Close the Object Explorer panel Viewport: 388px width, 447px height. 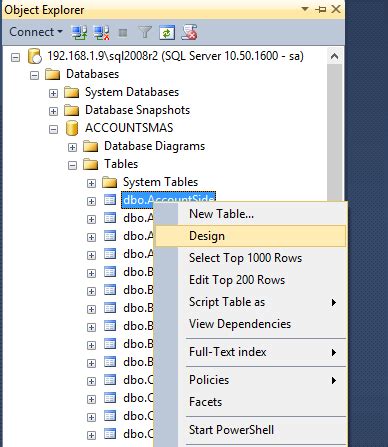[336, 9]
